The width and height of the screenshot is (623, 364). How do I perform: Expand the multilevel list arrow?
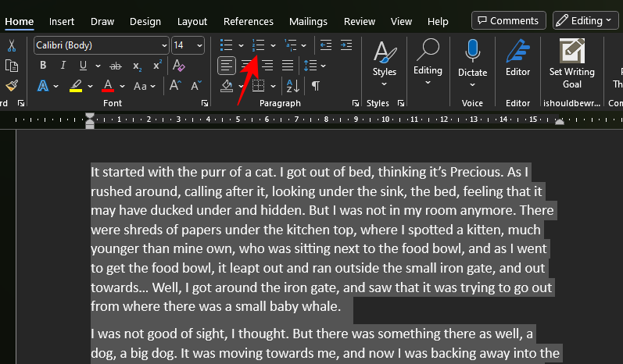pos(303,45)
